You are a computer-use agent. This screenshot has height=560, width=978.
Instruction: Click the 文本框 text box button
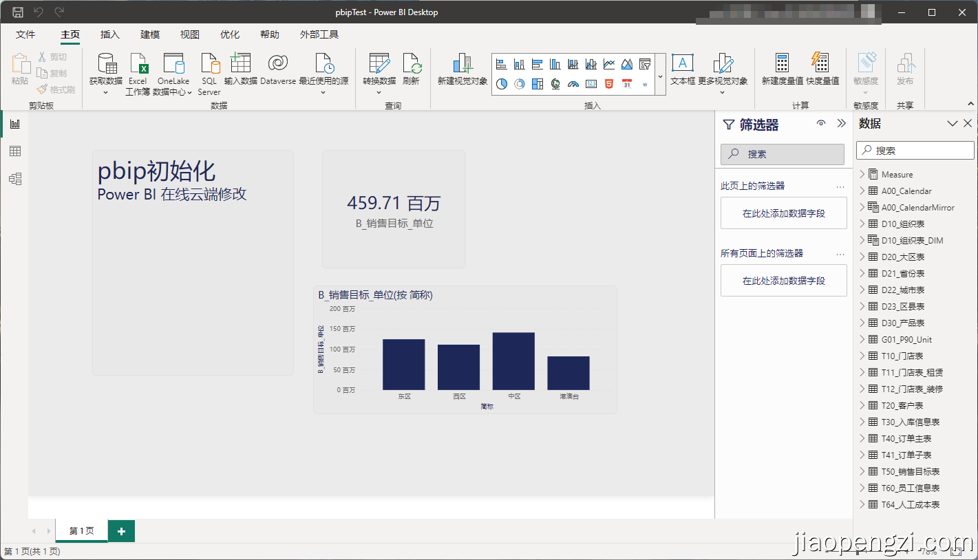pyautogui.click(x=683, y=69)
